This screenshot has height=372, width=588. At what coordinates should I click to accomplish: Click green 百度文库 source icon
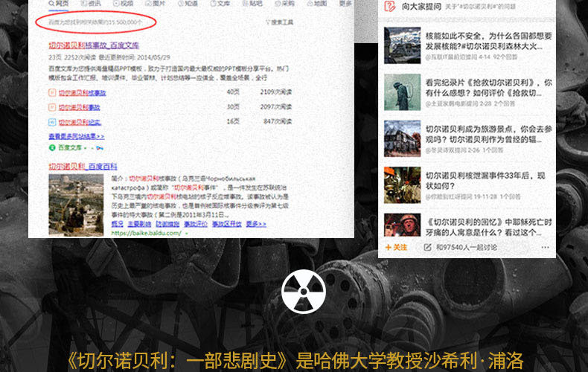(x=52, y=148)
